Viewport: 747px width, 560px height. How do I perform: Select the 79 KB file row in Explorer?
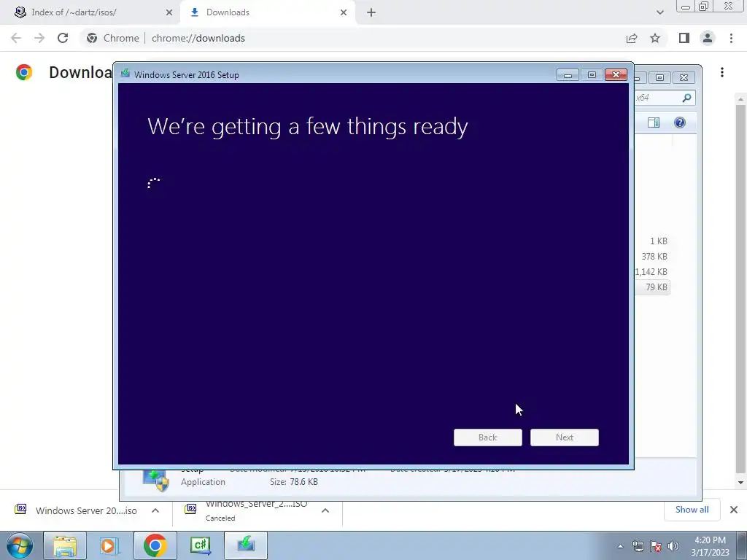pos(651,287)
